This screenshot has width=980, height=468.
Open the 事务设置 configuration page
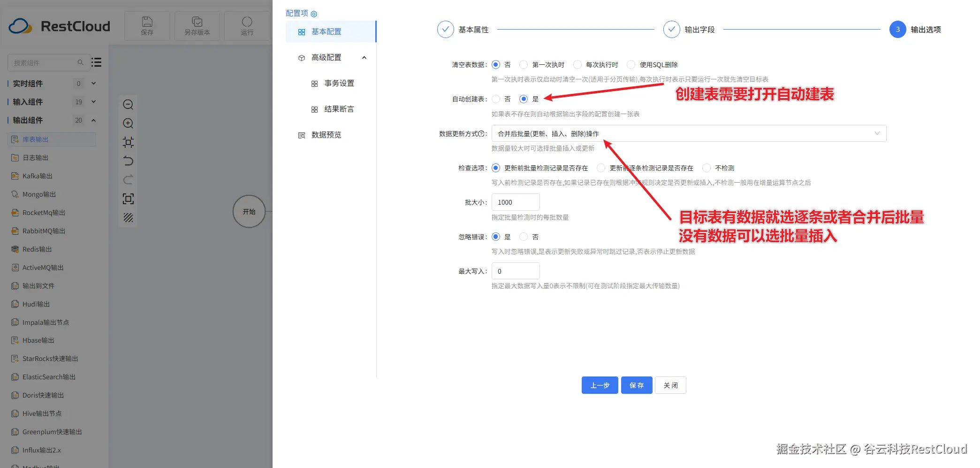click(x=339, y=83)
